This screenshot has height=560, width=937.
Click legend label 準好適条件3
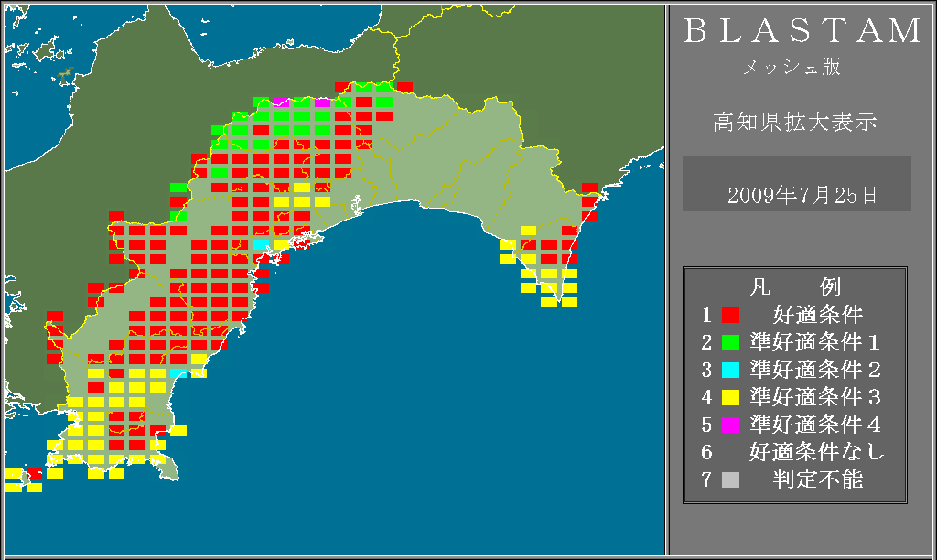(815, 397)
